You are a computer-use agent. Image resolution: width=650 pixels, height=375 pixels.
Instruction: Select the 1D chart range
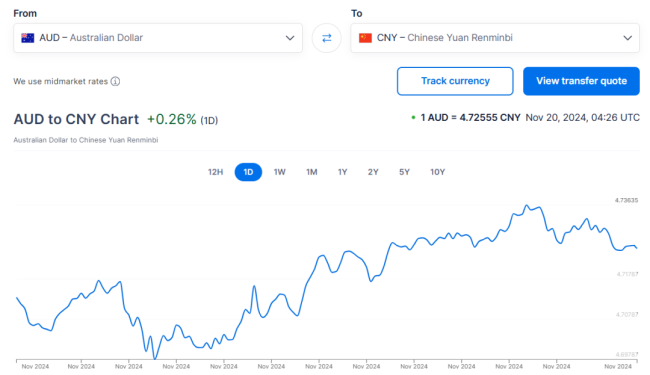click(x=248, y=172)
